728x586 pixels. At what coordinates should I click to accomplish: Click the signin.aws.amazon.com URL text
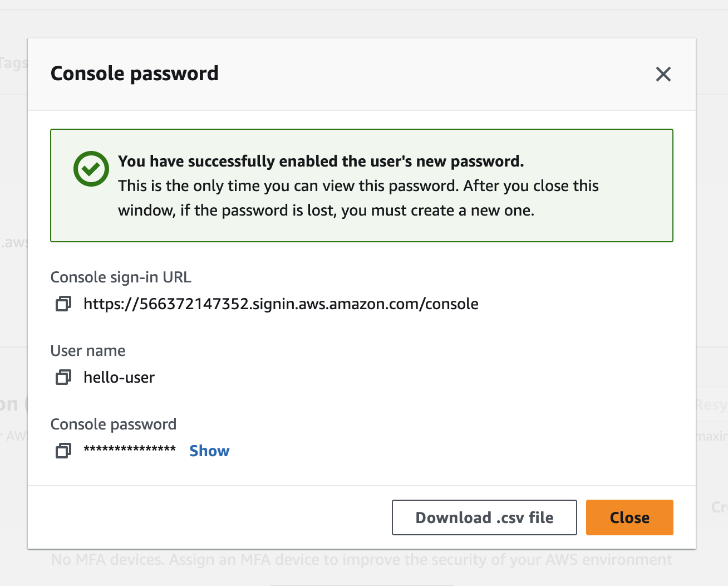pos(281,304)
